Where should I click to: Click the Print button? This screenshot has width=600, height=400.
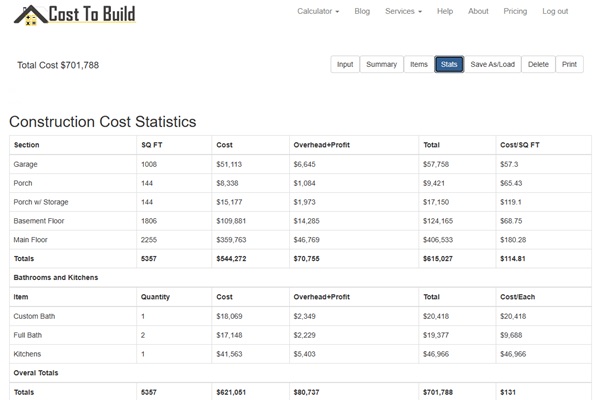pos(569,64)
